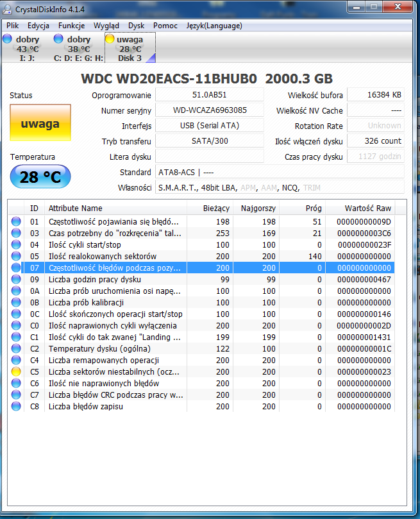Open the Funkcje menu
The height and width of the screenshot is (519, 420).
[x=71, y=26]
